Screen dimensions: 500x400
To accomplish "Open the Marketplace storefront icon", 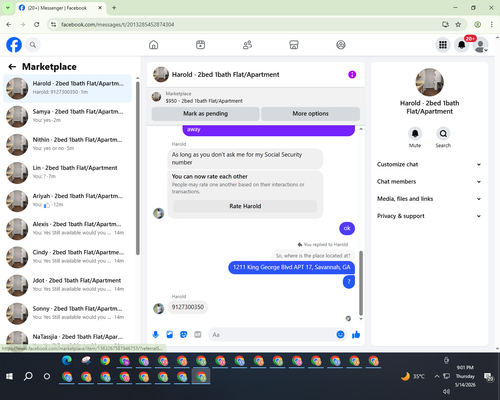I will [294, 45].
